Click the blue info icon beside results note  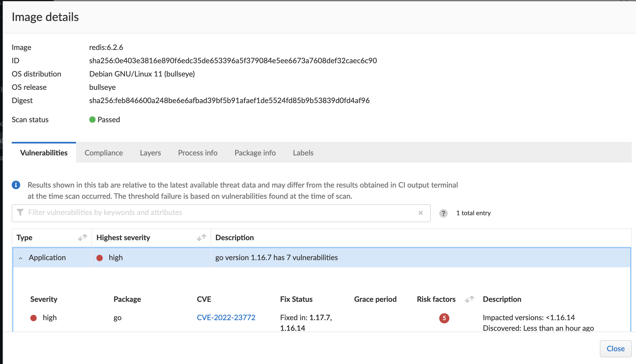pos(16,185)
